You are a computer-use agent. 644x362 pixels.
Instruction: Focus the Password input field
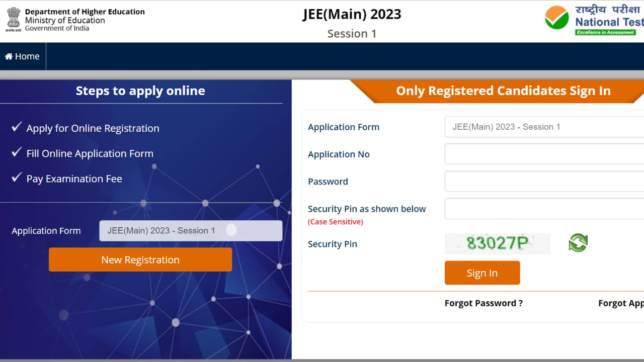pyautogui.click(x=544, y=181)
